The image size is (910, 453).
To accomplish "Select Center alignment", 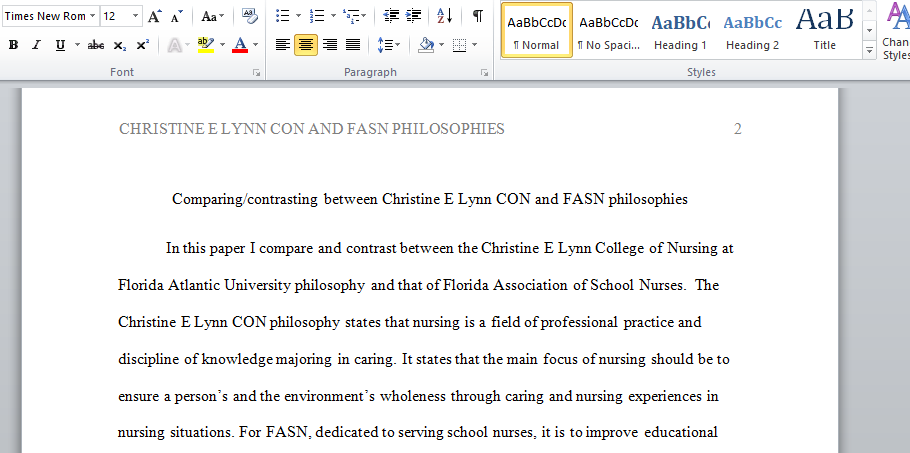I will [306, 45].
